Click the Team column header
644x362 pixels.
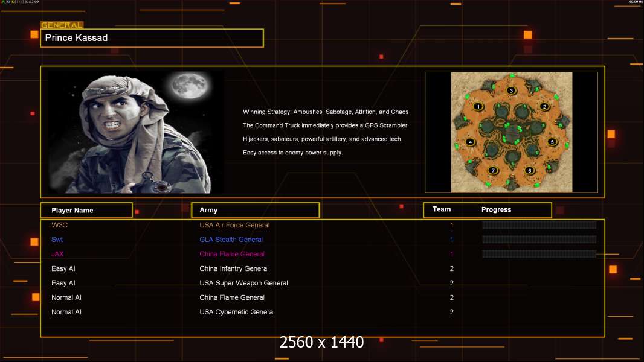coord(442,209)
